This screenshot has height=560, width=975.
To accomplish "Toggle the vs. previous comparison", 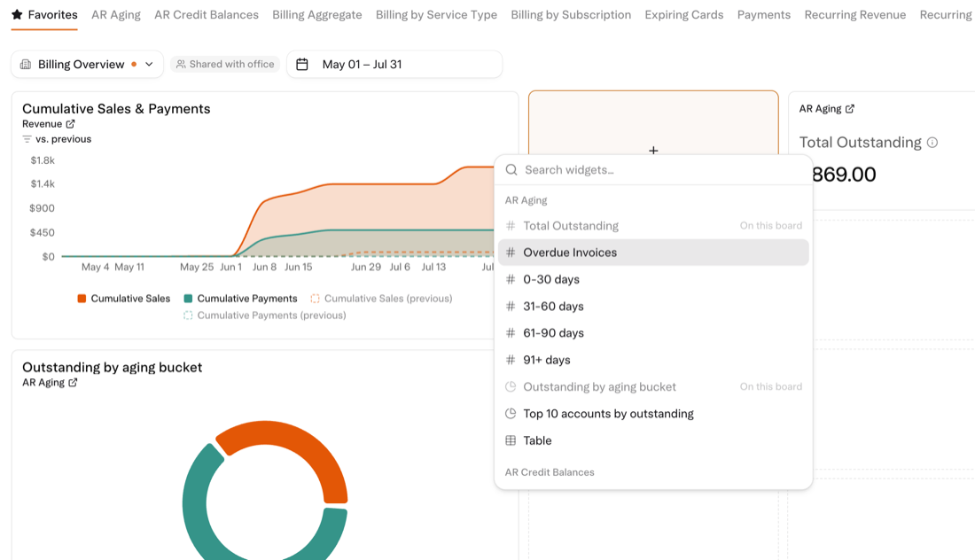I will pos(57,139).
